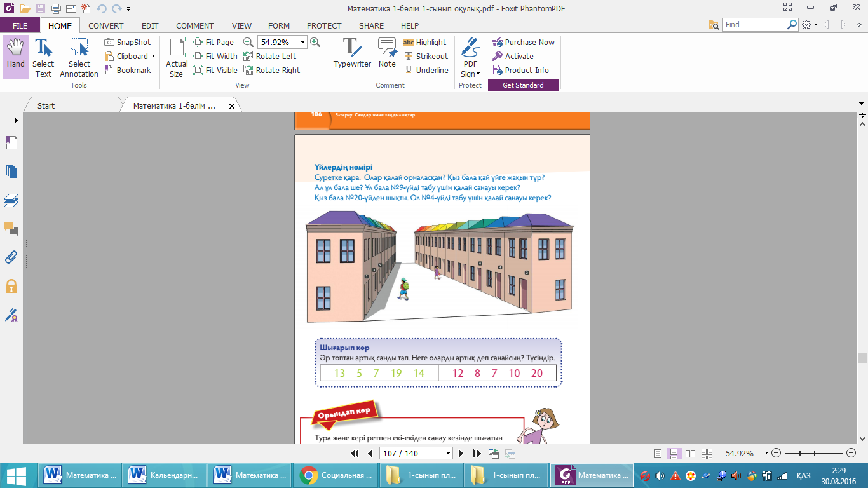
Task: Open the attachments paperclip panel
Action: 11,257
